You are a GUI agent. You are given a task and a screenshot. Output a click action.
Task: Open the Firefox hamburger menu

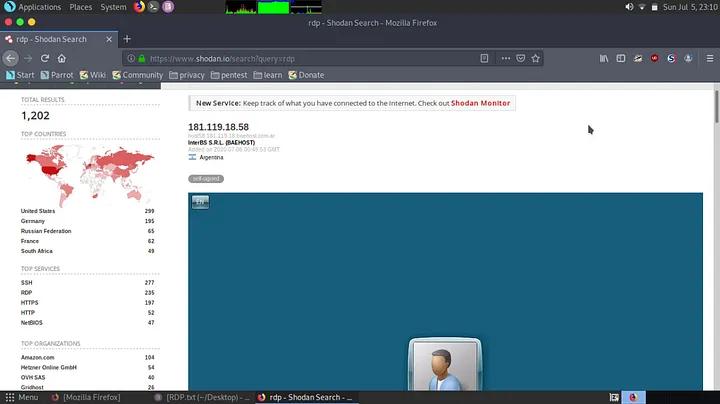pos(709,58)
